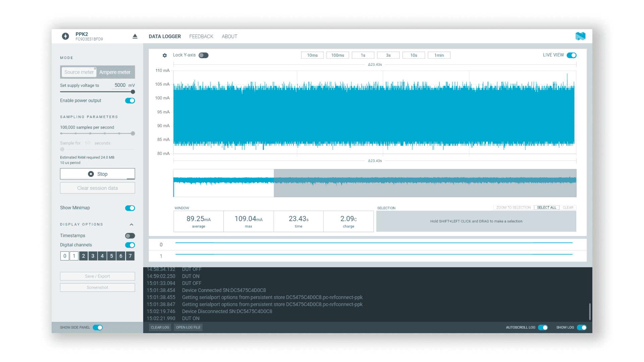This screenshot has height=362, width=644.
Task: Toggle digital channel 2 box
Action: coord(84,256)
